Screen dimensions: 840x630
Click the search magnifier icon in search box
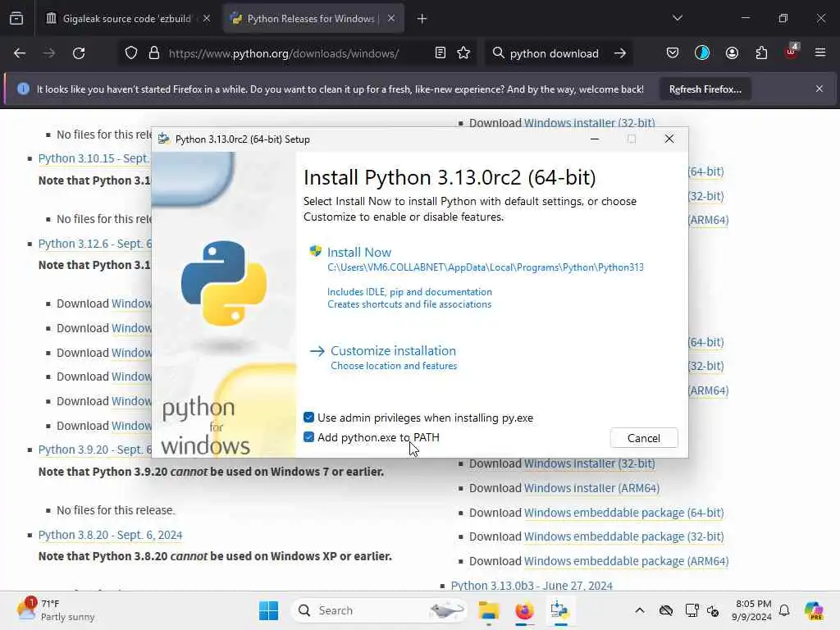click(x=498, y=53)
